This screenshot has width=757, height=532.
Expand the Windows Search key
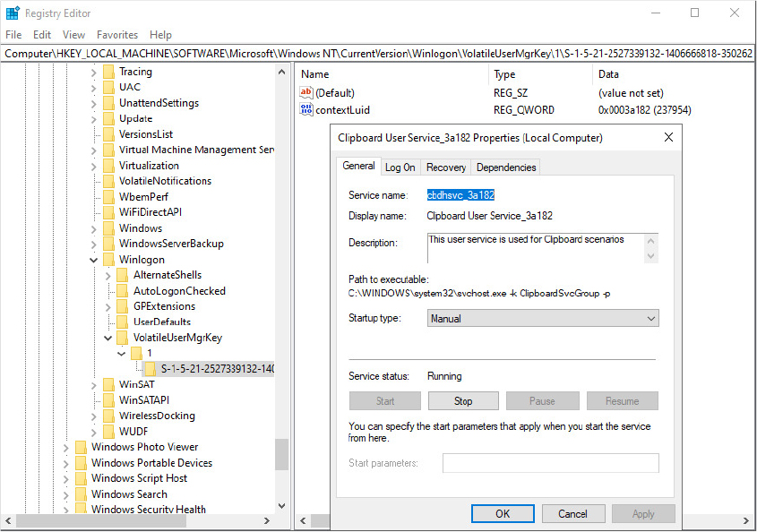pyautogui.click(x=65, y=494)
